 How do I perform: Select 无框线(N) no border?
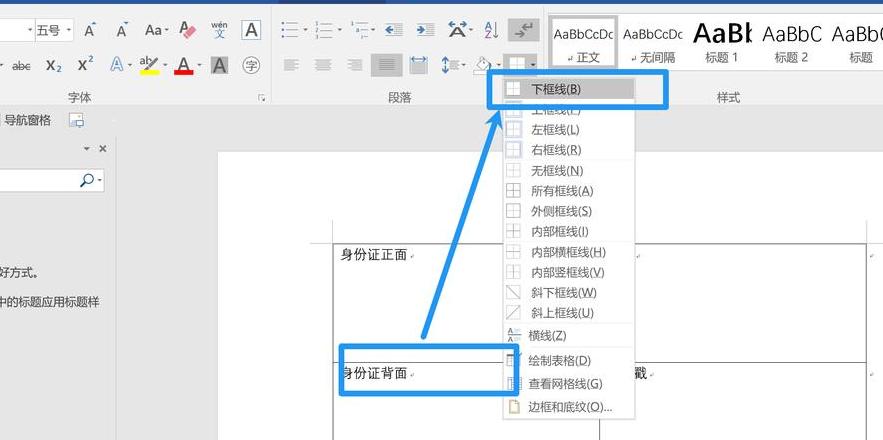tap(568, 170)
